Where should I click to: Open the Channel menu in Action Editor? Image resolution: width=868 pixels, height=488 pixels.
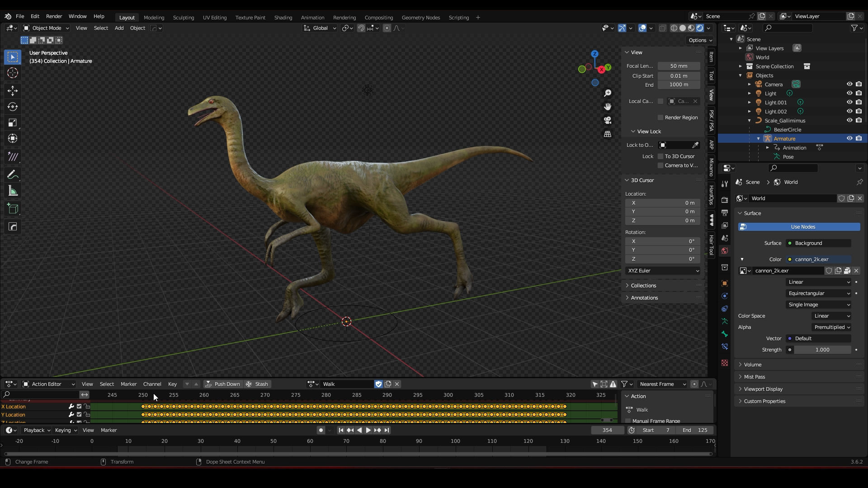[152, 384]
